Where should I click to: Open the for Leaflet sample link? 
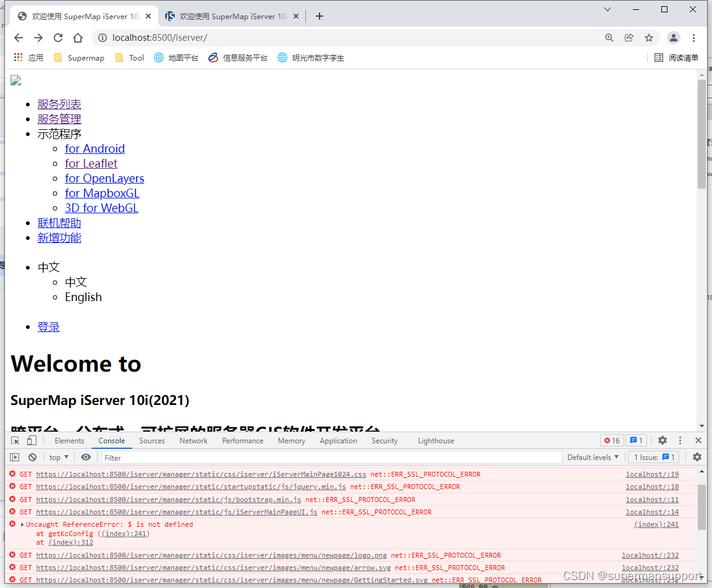coord(91,164)
